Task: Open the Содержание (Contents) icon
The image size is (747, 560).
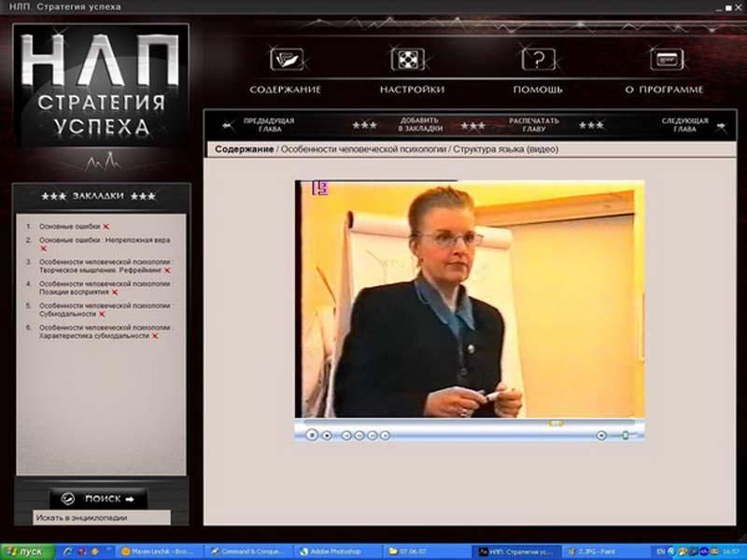Action: [286, 60]
